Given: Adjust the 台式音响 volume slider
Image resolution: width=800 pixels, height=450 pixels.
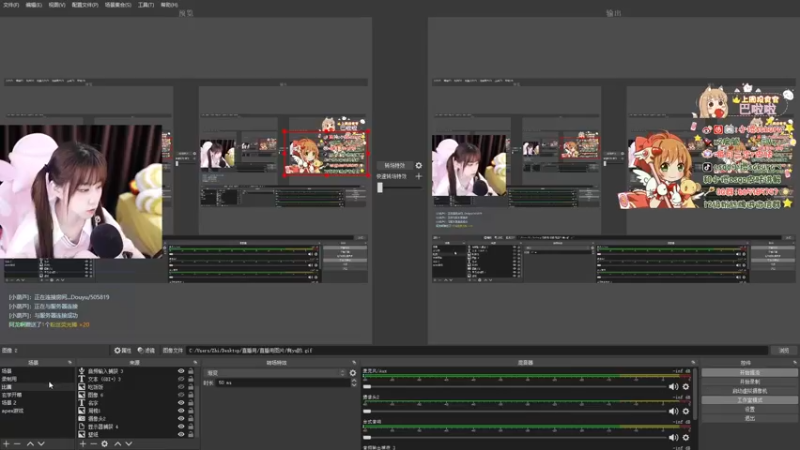Looking at the screenshot, I should pyautogui.click(x=514, y=437).
